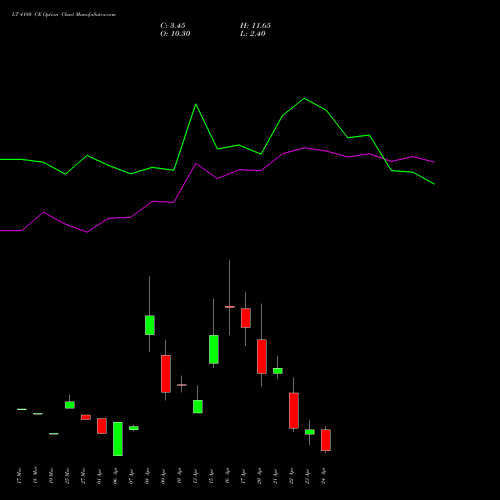Click the close value 'C: 3.45'
The width and height of the screenshot is (500, 500).
click(173, 26)
